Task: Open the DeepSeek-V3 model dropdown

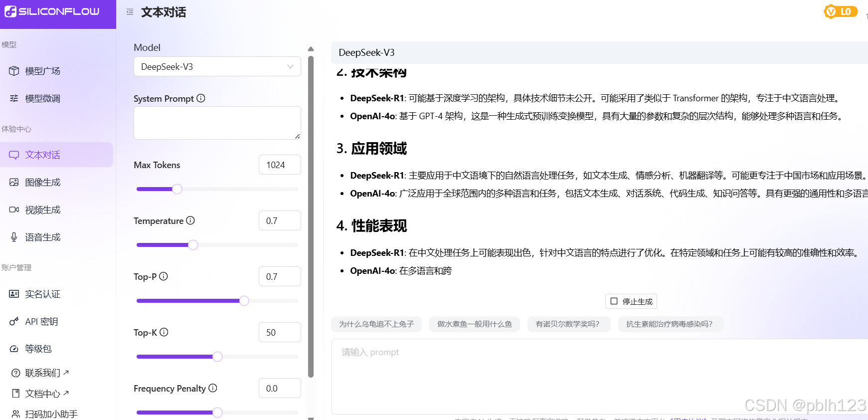Action: click(x=217, y=66)
